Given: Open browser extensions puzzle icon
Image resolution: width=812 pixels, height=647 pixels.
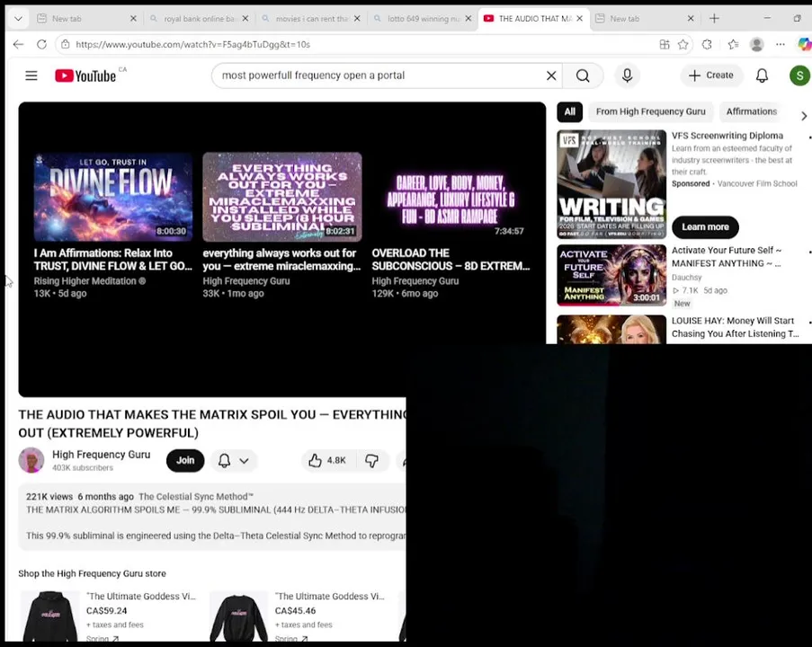Looking at the screenshot, I should [x=707, y=45].
